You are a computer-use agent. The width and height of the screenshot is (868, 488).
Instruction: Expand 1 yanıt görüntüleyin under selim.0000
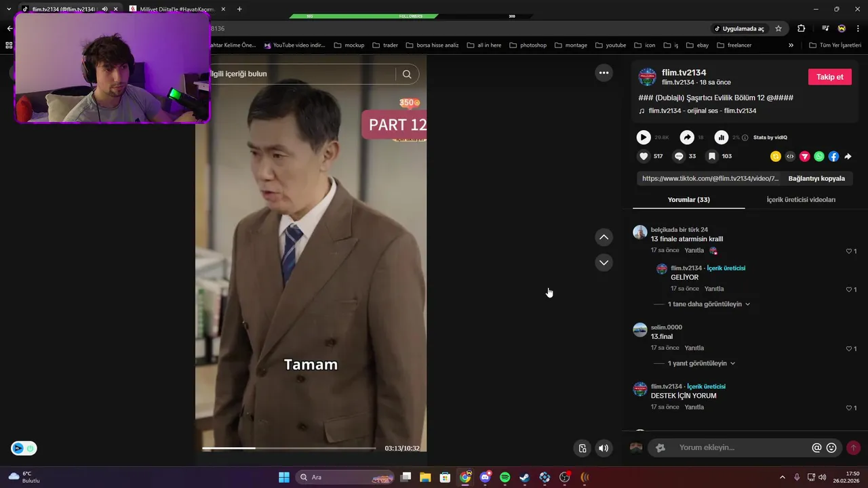(x=701, y=363)
